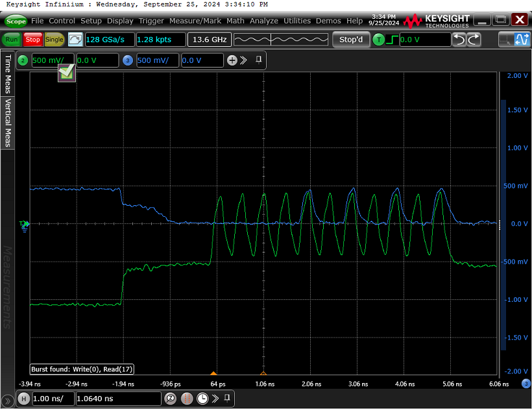Click the auto scale waveform icon
The height and width of the screenshot is (409, 532).
[75, 40]
